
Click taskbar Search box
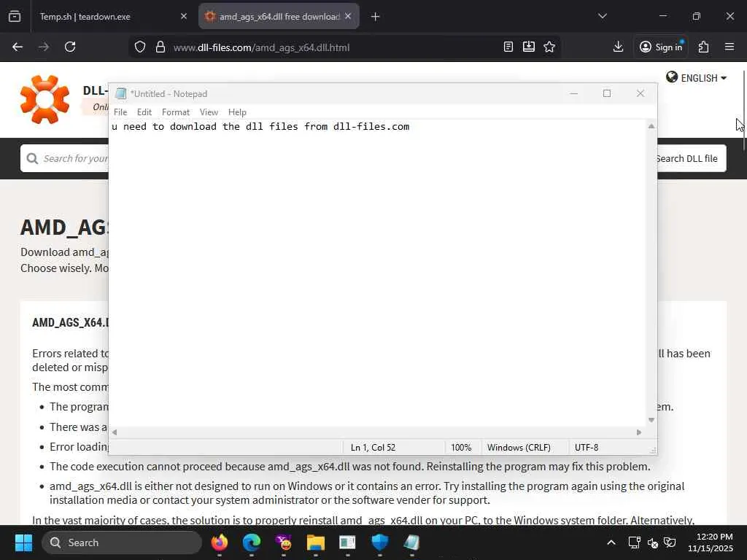click(122, 542)
